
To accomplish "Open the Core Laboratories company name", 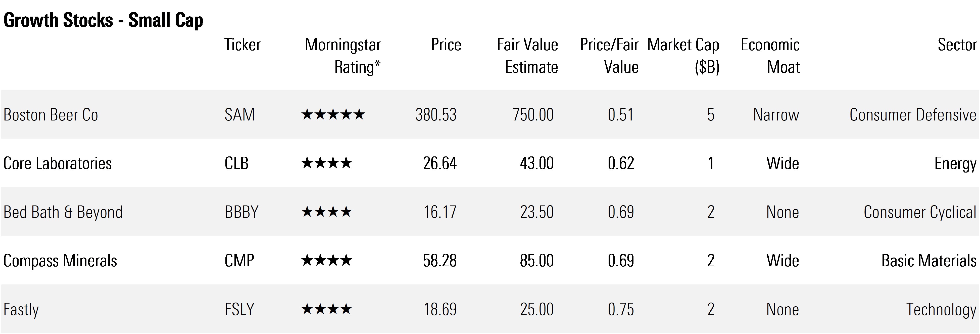I will 58,163.
